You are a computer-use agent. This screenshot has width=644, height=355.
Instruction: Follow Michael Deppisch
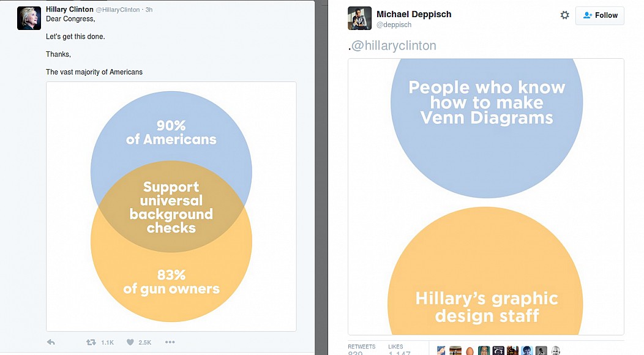[599, 15]
